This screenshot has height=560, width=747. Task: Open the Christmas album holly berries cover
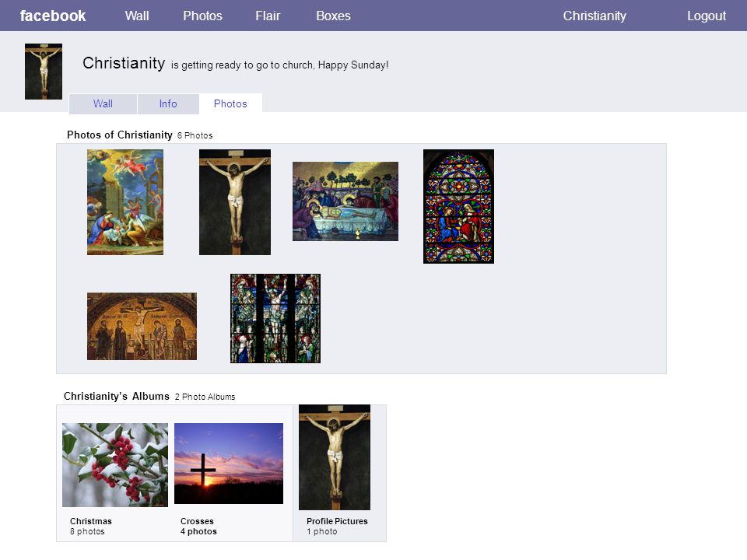[115, 465]
